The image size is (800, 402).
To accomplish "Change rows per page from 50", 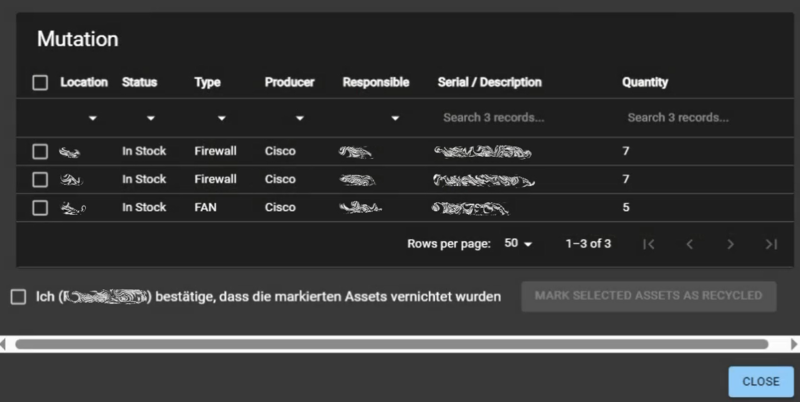I will click(518, 244).
